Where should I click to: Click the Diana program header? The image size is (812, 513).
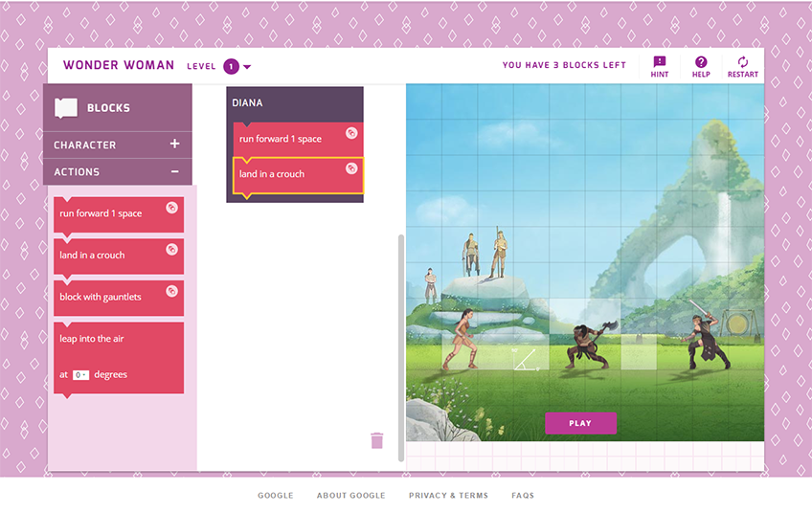[x=295, y=103]
